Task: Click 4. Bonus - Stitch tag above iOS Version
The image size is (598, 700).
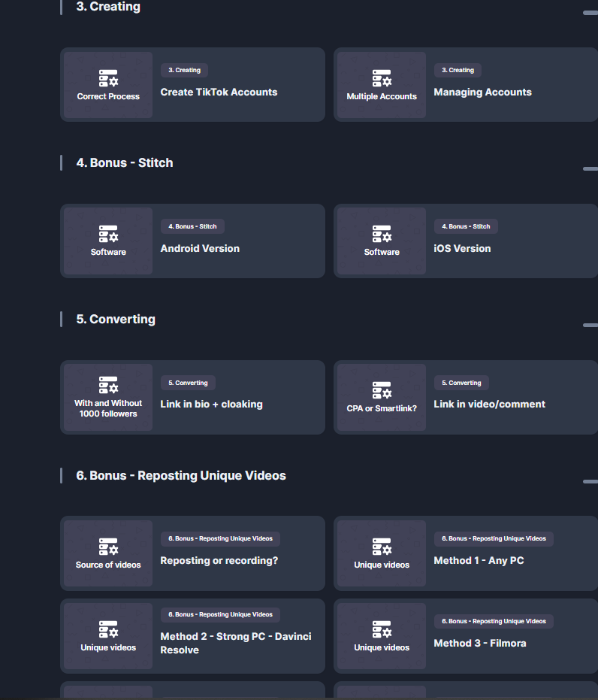Action: pyautogui.click(x=466, y=226)
